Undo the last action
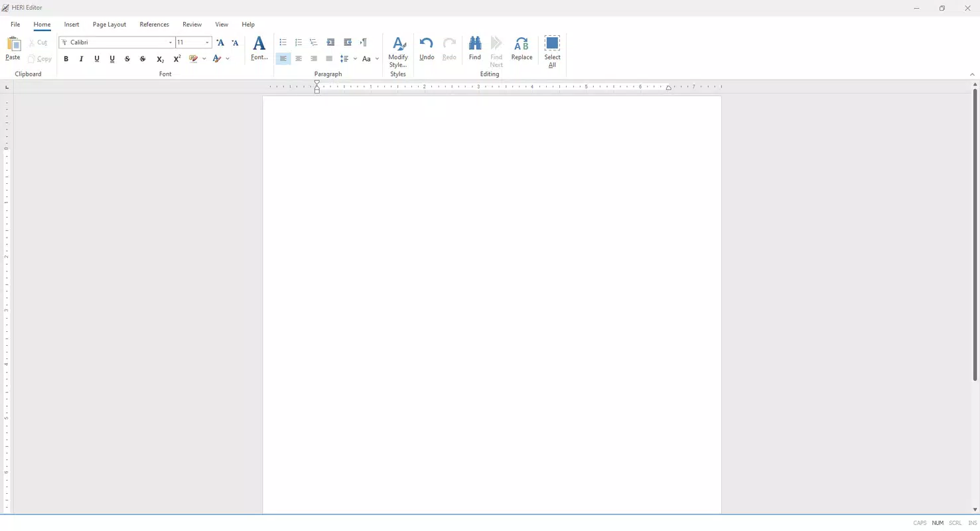The image size is (980, 531). coord(427,49)
